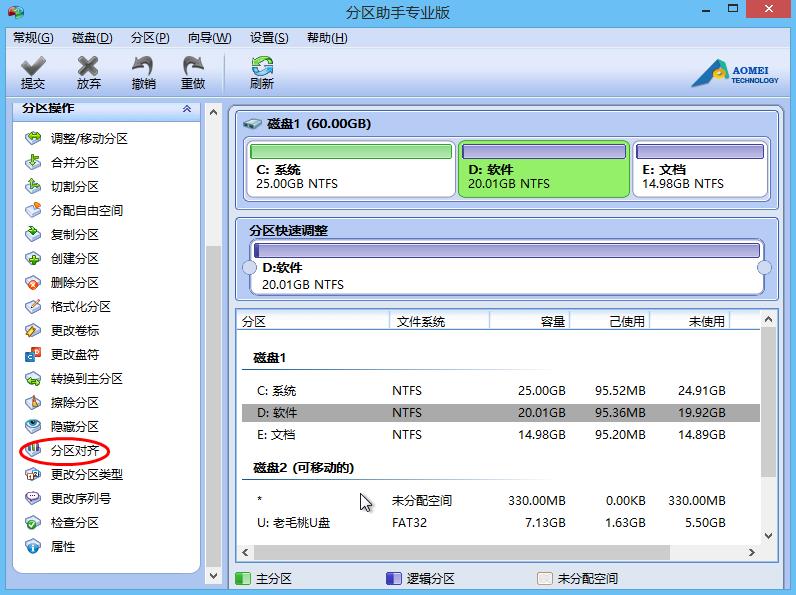Select 更改卷标 in the sidebar

coord(62,330)
